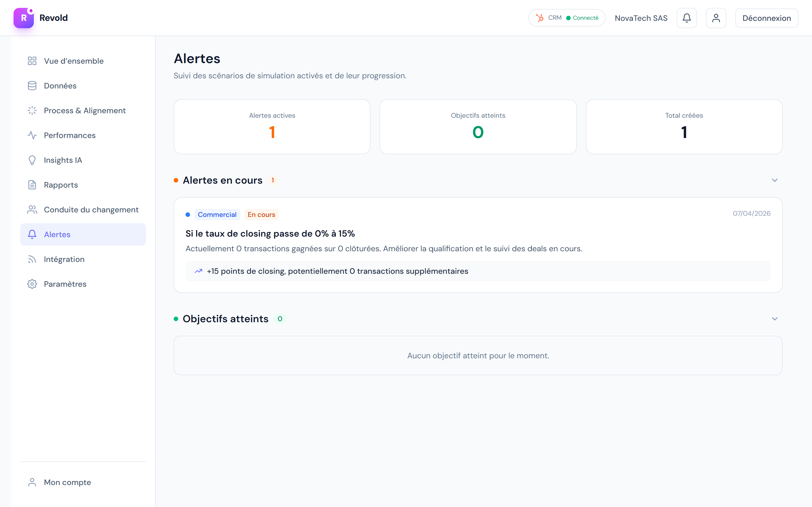The height and width of the screenshot is (507, 812).
Task: Click the HubSpot CRM connection icon
Action: [x=540, y=18]
